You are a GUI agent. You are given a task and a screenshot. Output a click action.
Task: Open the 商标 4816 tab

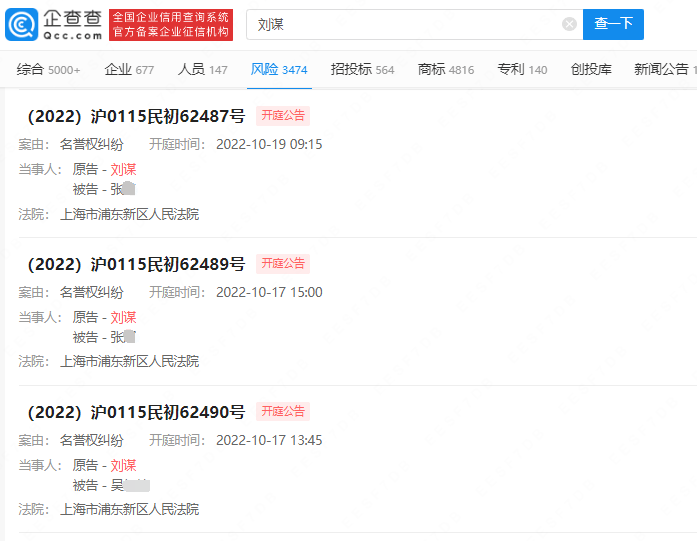446,69
